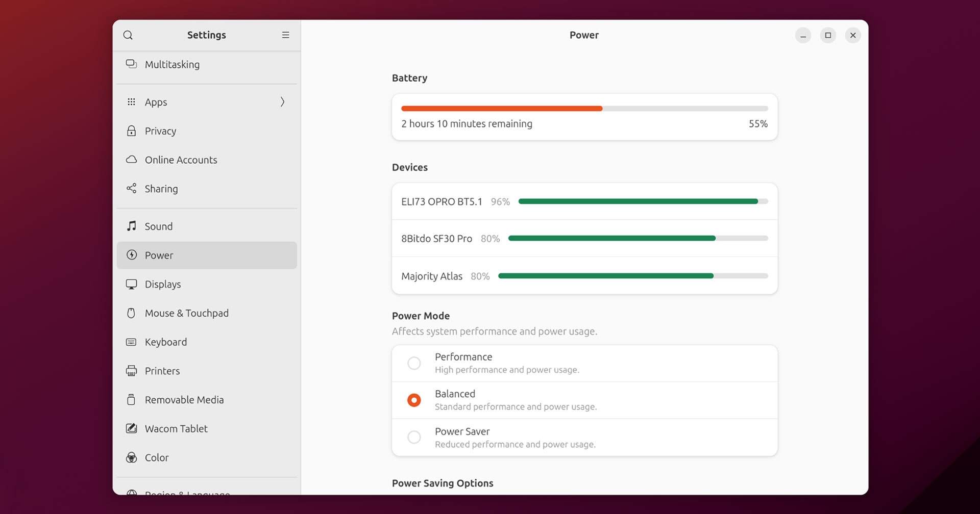Click the battery level progress bar
Image resolution: width=980 pixels, height=514 pixels.
pos(584,109)
